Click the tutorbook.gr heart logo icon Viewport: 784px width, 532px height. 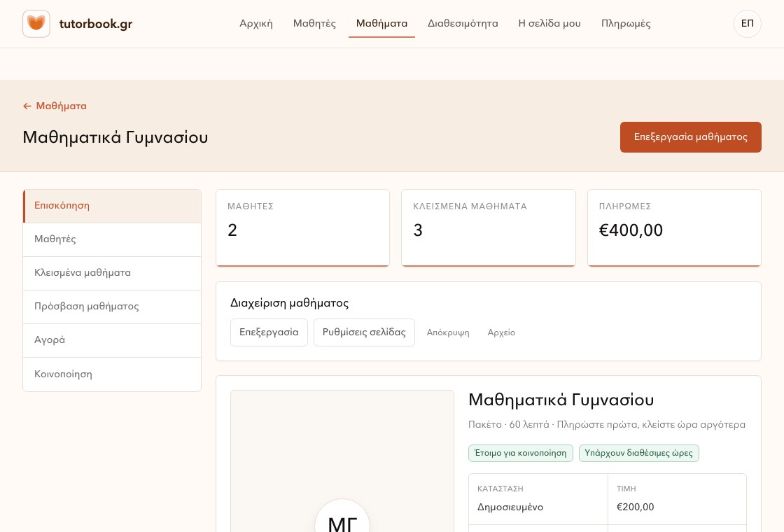[36, 24]
